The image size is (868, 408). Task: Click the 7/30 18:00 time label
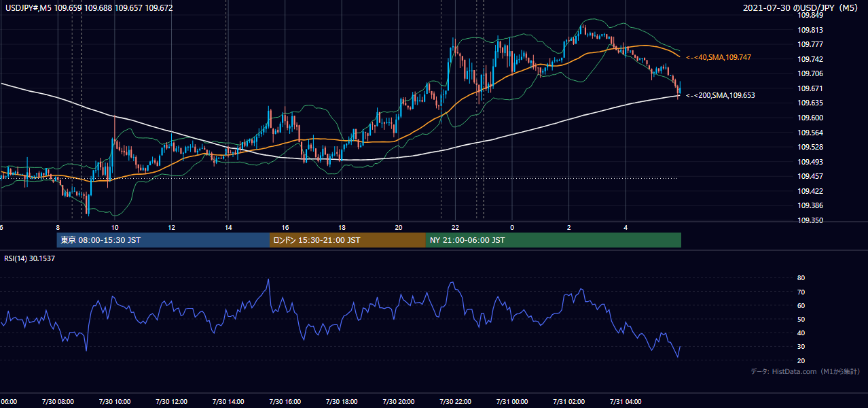click(342, 402)
